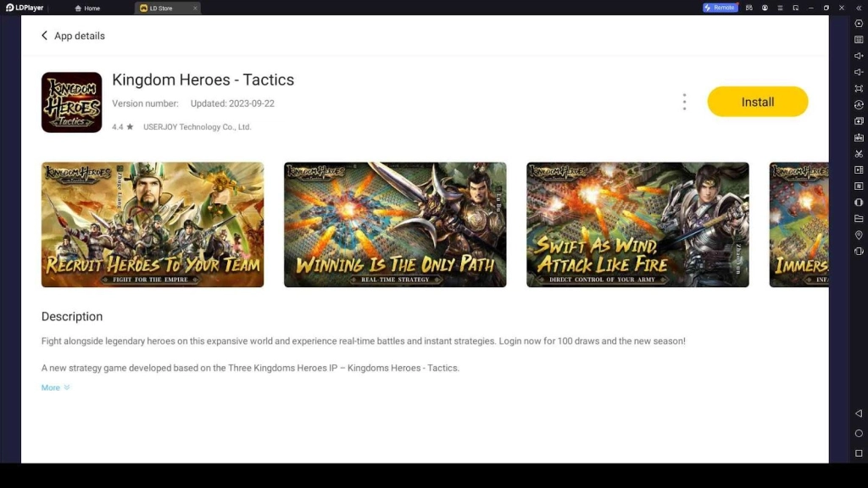Toggle fullscreen from the sidebar
The height and width of the screenshot is (488, 868).
tap(859, 88)
